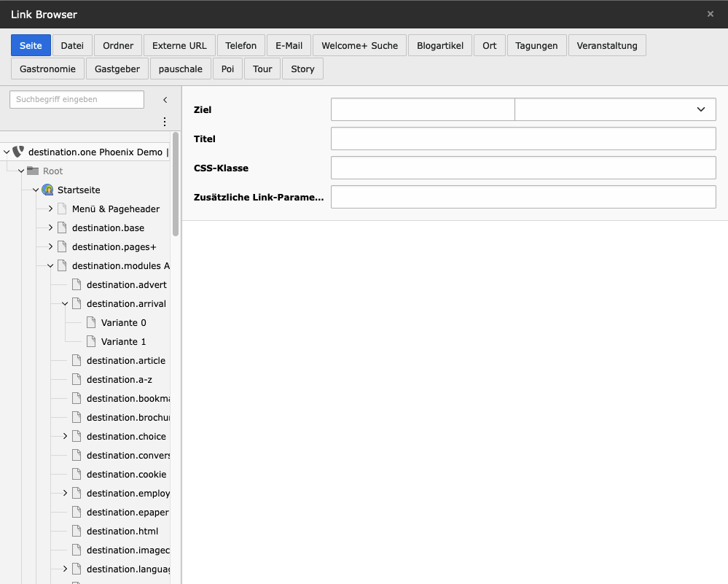Viewport: 728px width, 584px height.
Task: Collapse the Startseite node
Action: (36, 190)
